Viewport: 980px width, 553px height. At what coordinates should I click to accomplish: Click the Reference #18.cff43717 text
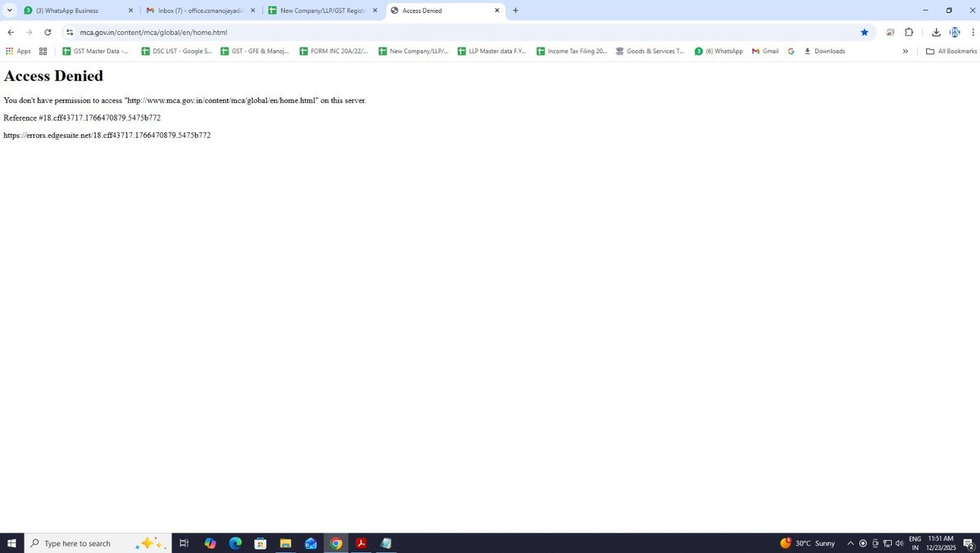tap(82, 118)
